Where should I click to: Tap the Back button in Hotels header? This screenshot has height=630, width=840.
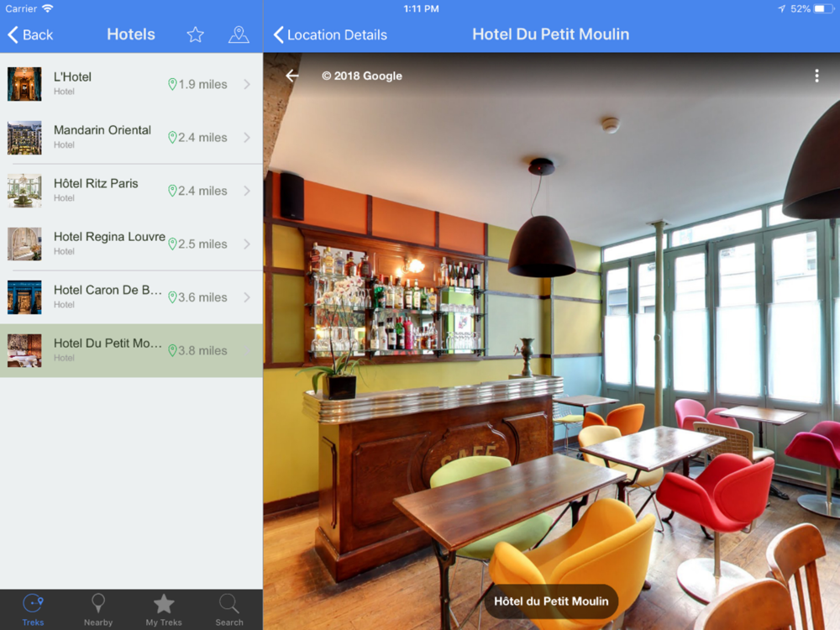click(x=30, y=34)
